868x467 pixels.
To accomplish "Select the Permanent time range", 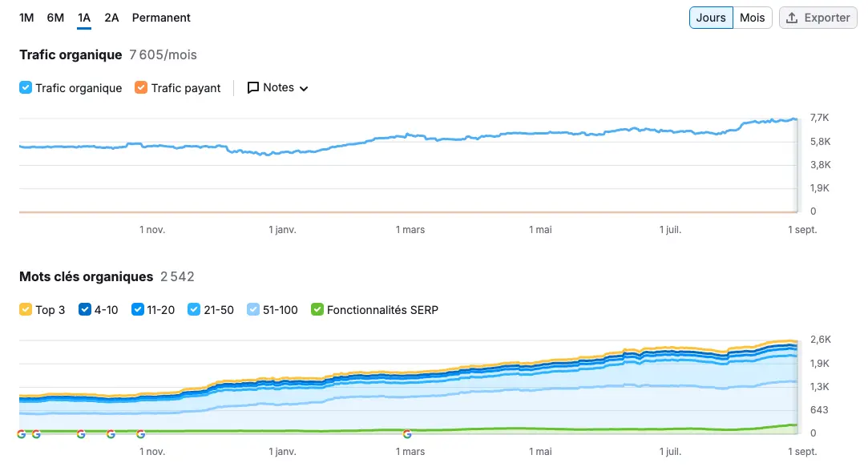I will click(161, 18).
